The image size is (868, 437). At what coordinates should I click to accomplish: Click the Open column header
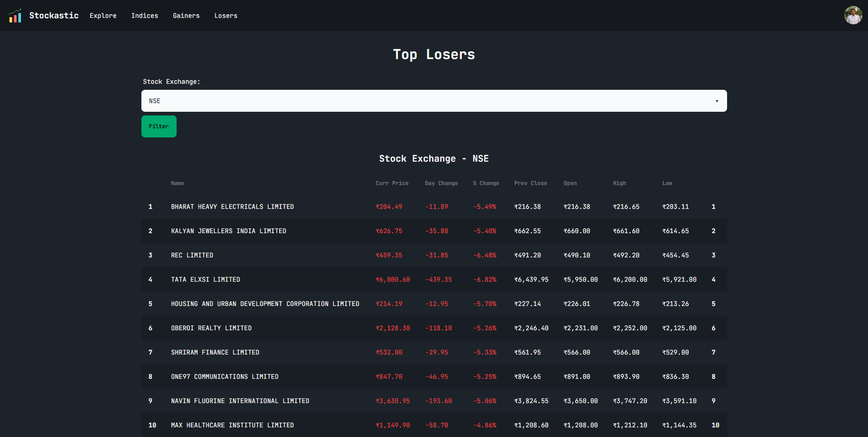(570, 183)
